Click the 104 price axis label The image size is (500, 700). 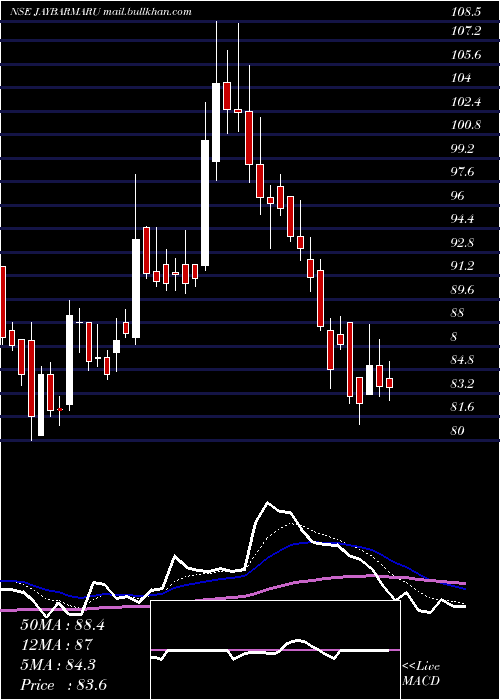[461, 78]
